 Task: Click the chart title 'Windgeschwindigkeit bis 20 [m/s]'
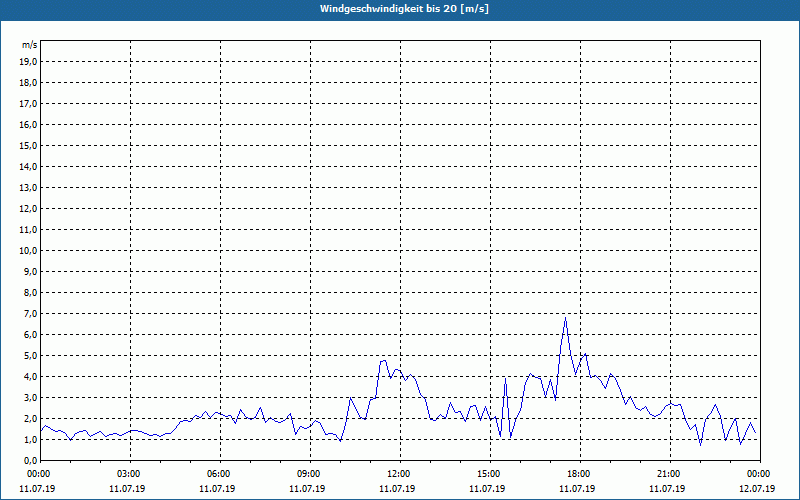pyautogui.click(x=404, y=9)
